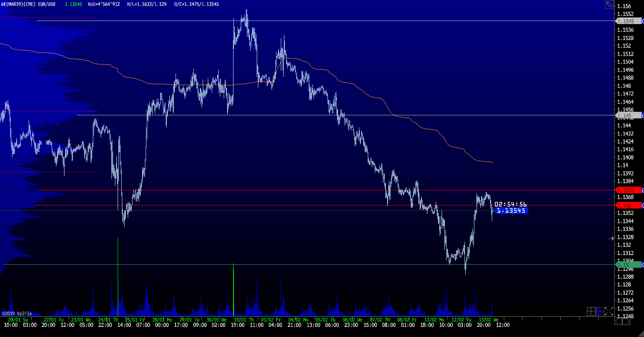Screen dimensions: 644x337
Task: Click the red 1.136 price level marker
Action: (628, 205)
